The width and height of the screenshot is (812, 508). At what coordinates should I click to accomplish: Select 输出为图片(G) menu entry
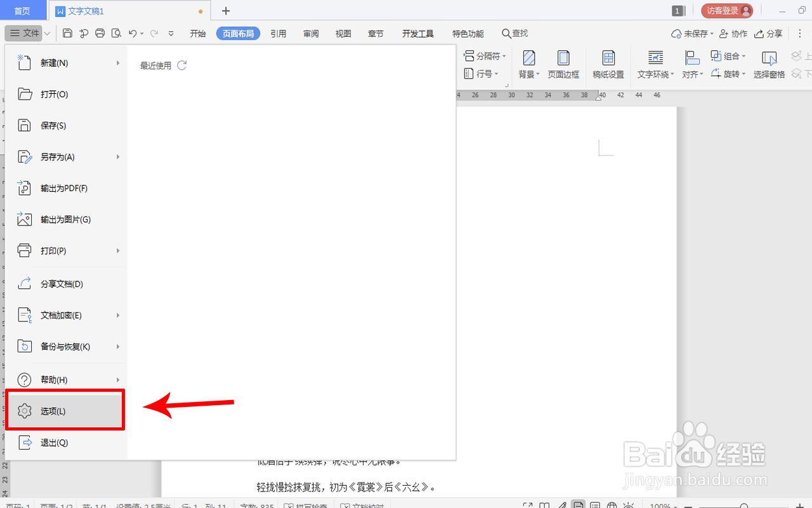pyautogui.click(x=66, y=220)
